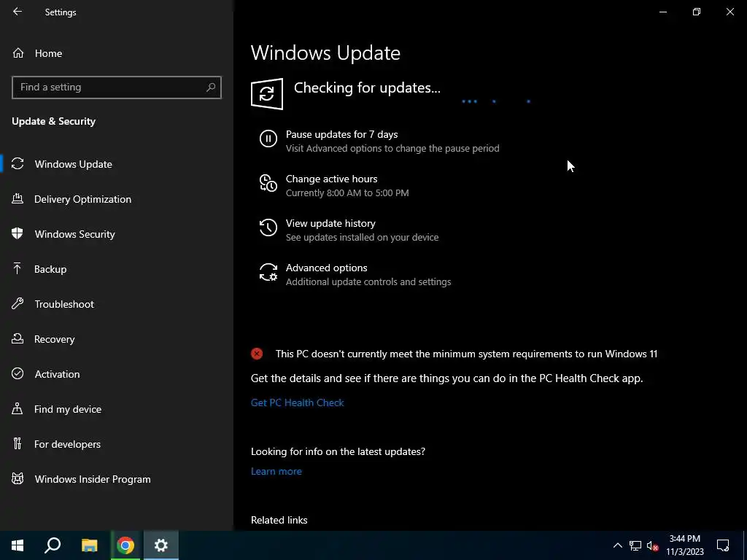747x560 pixels.
Task: Click "Additional update controls and settings" text
Action: (368, 282)
